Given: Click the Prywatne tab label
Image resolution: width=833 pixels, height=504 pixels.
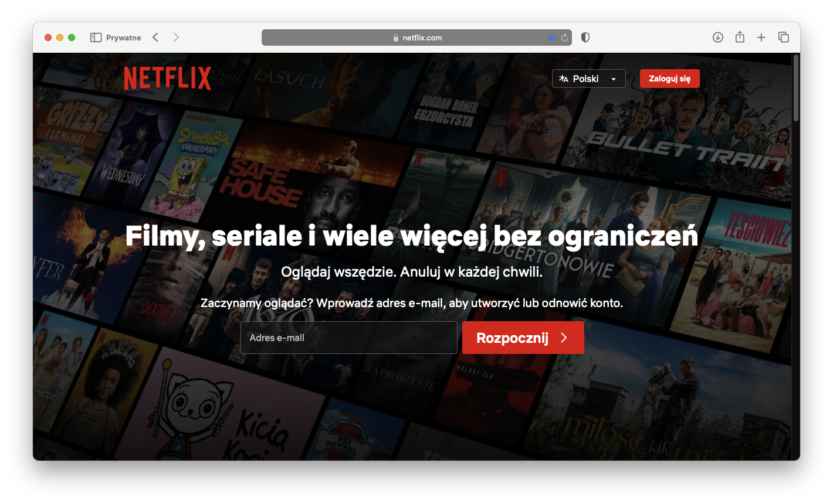Looking at the screenshot, I should pos(123,37).
